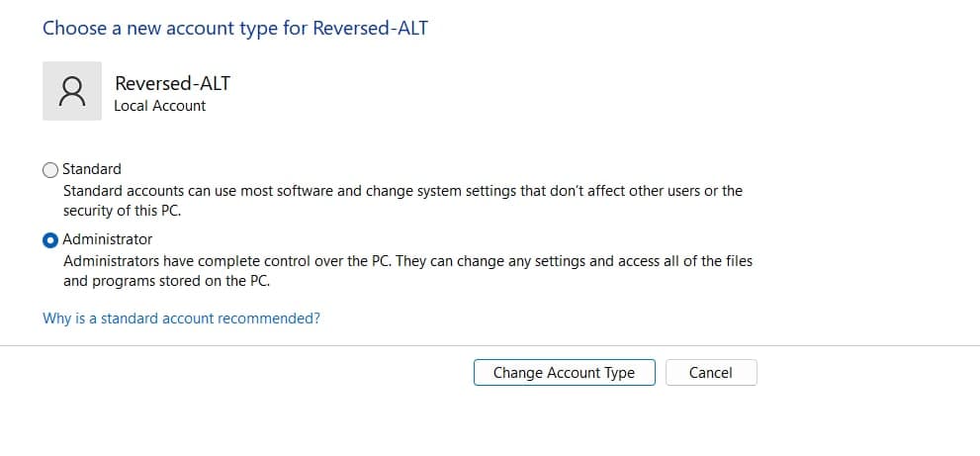Click the Reversed-ALT account name beside avatar
Screen dimensions: 980x456
(x=172, y=83)
